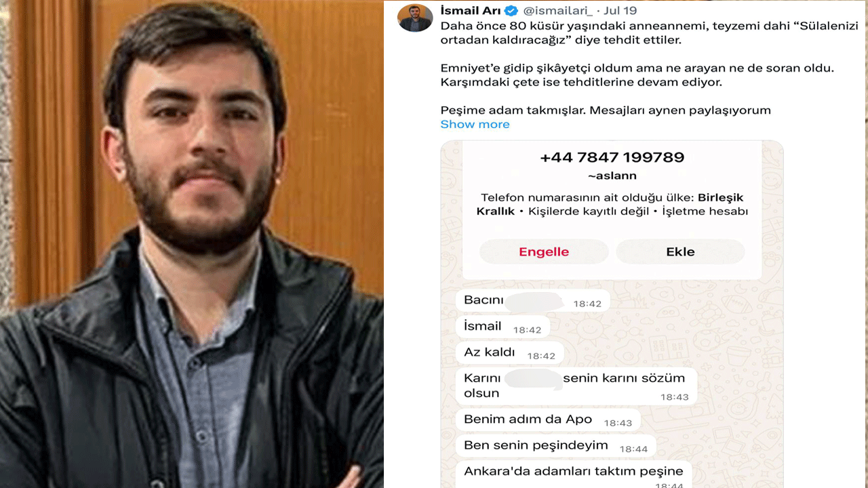The image size is (868, 488).
Task: Click the 'Ankara'da adamları taktım peşine' message
Action: pos(574,474)
